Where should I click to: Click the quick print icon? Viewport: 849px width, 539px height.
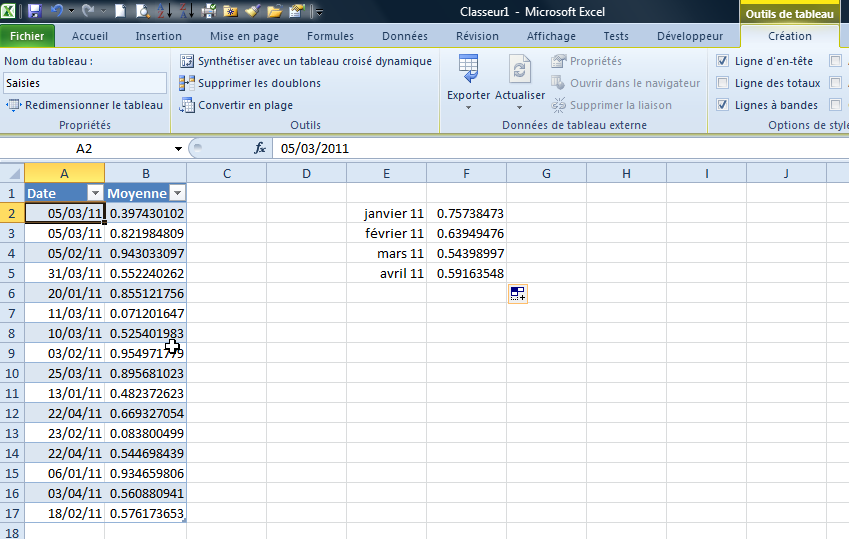click(x=208, y=11)
